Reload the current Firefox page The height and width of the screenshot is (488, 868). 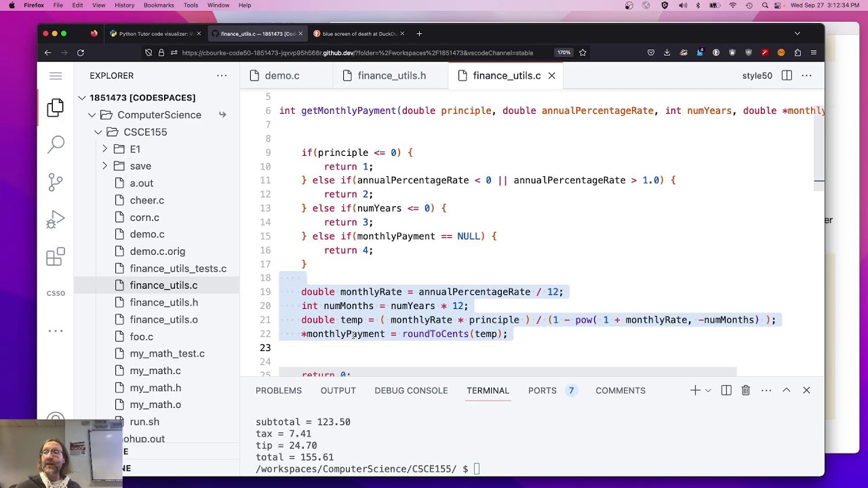click(x=80, y=52)
